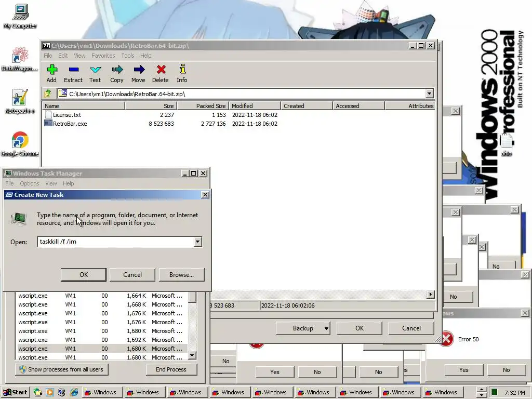
Task: Click No in the Error 50 dialog
Action: tap(506, 370)
